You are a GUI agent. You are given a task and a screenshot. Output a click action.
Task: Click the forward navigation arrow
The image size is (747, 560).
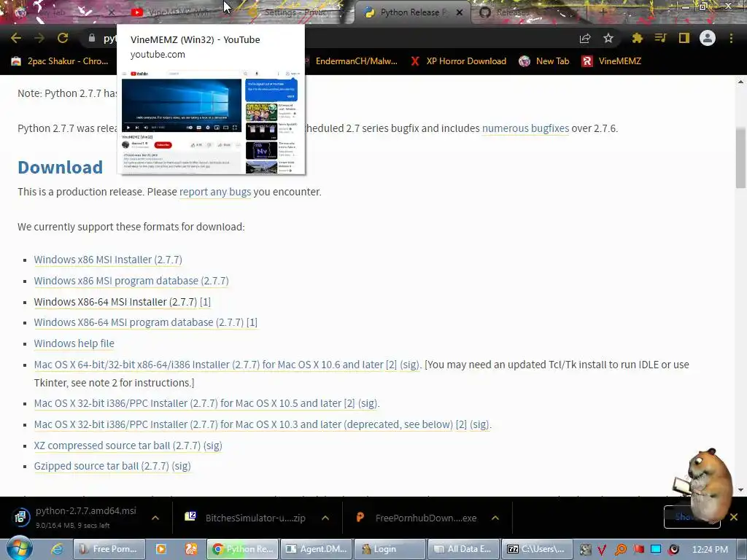[39, 38]
